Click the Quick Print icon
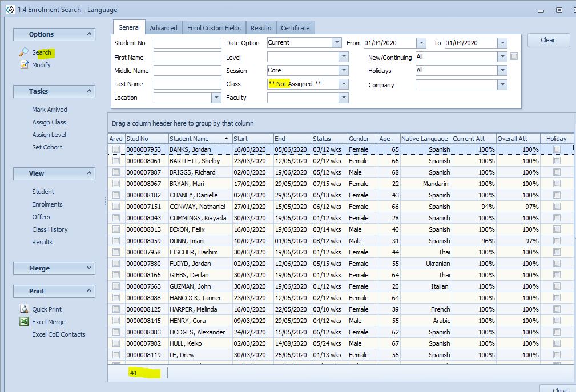 [24, 309]
